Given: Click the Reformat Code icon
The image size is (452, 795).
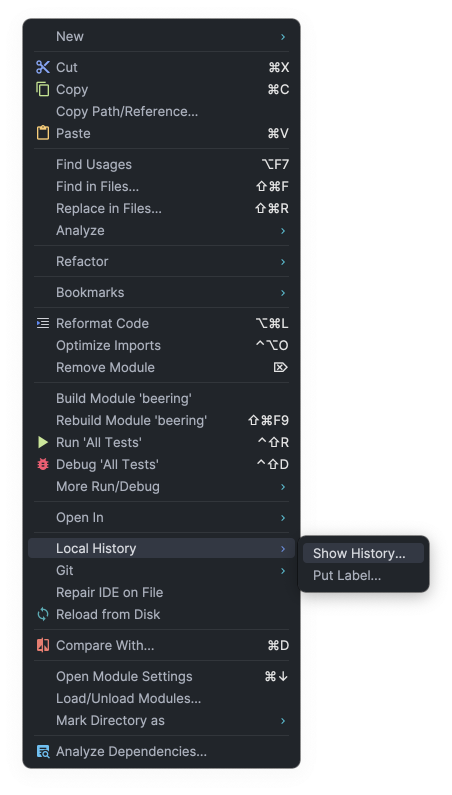Looking at the screenshot, I should pos(43,323).
